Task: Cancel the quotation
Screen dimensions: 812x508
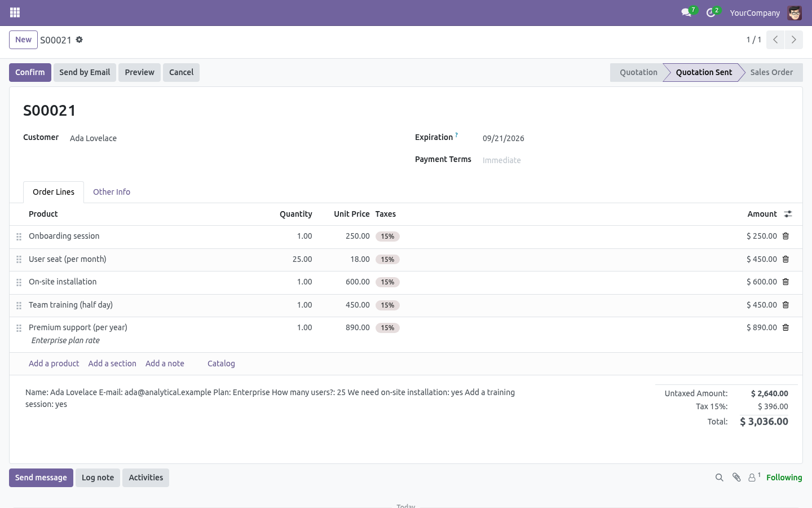Action: tap(181, 72)
